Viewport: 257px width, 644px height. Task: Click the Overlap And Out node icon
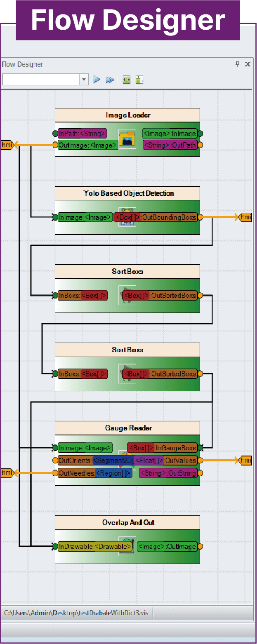[x=127, y=546]
